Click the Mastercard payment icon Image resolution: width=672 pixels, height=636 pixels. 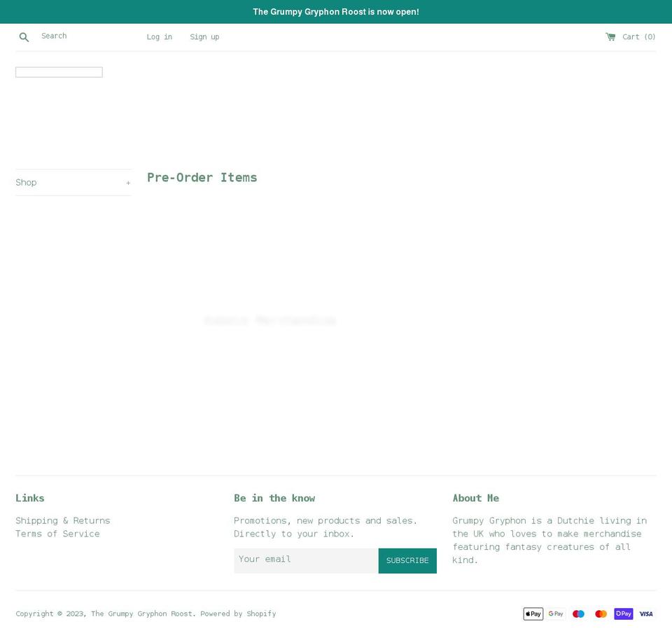[601, 614]
